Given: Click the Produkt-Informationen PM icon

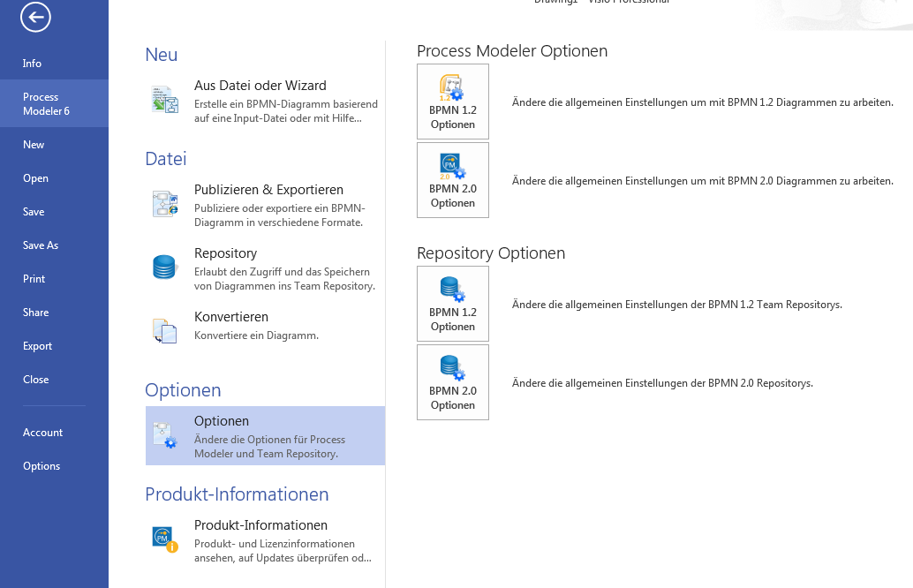Looking at the screenshot, I should tap(165, 539).
